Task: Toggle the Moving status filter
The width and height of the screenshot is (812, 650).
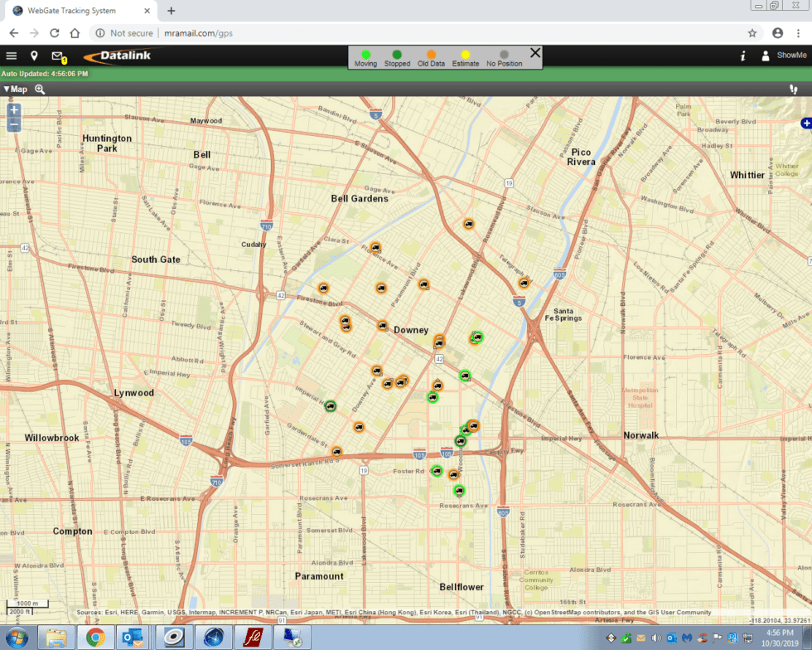Action: click(365, 56)
